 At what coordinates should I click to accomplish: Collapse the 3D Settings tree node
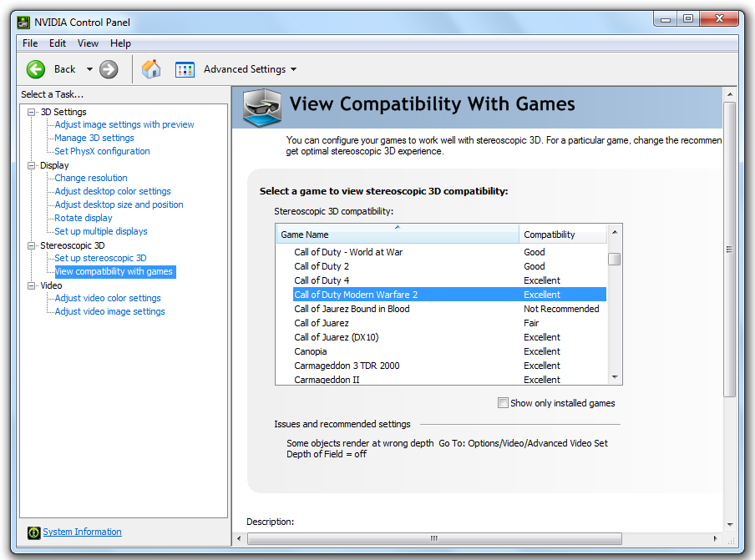coord(32,112)
